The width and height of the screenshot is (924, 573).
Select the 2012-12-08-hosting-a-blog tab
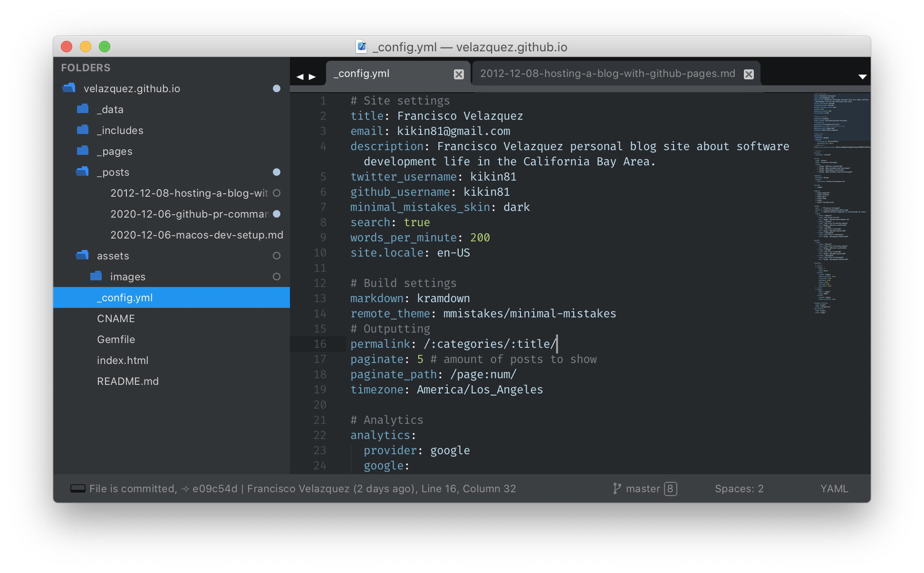point(607,74)
